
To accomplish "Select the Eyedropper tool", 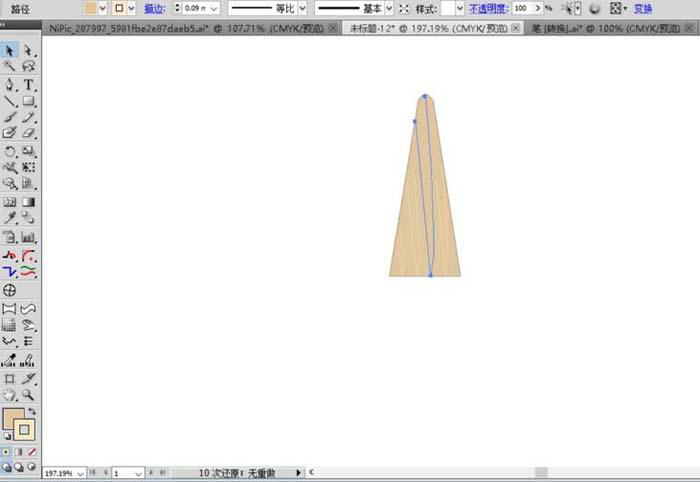I will pyautogui.click(x=9, y=218).
